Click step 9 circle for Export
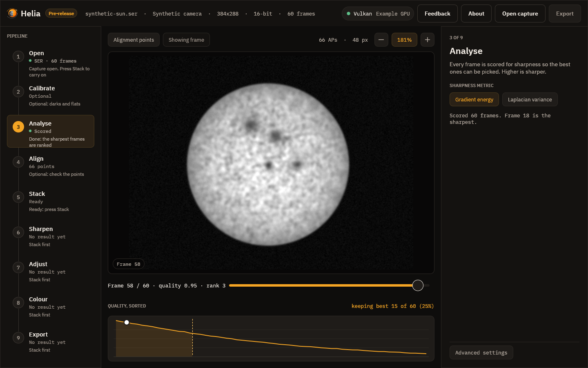This screenshot has height=368, width=588. [x=18, y=338]
